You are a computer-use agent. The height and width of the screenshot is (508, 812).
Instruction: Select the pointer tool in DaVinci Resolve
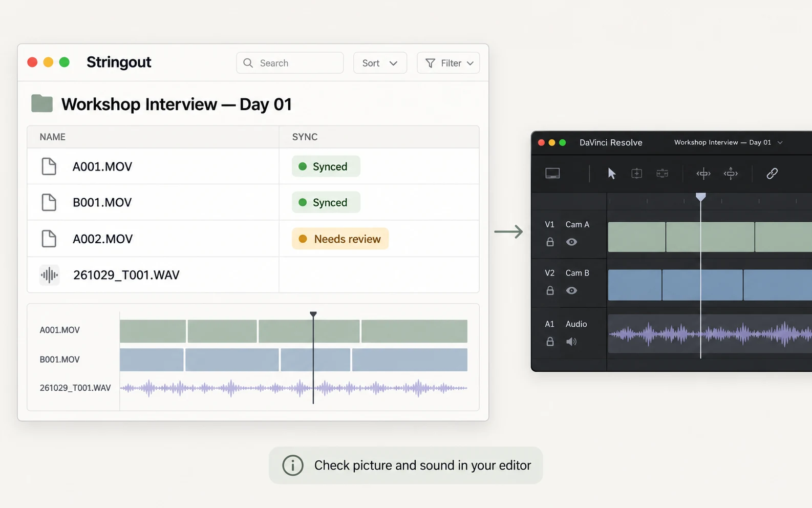pos(612,174)
